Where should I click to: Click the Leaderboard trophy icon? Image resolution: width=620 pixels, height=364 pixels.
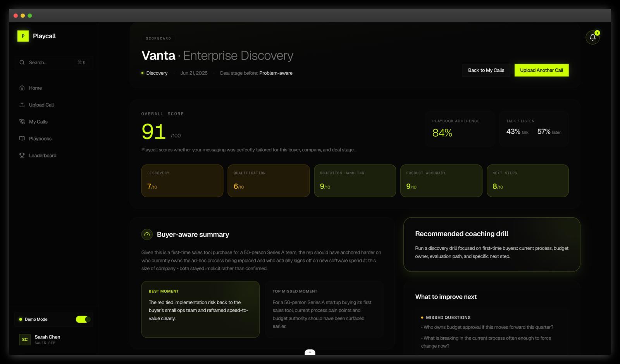22,155
